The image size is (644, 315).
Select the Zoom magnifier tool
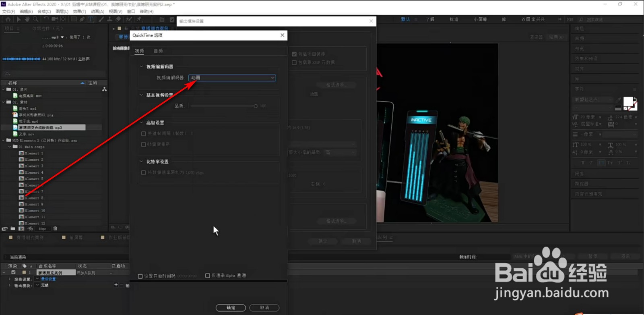point(35,19)
